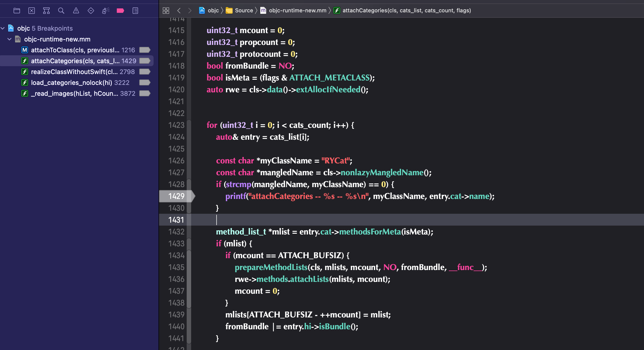The height and width of the screenshot is (350, 644).
Task: Select the load_categories_nolock(hi) breakpoint row
Action: tap(77, 82)
